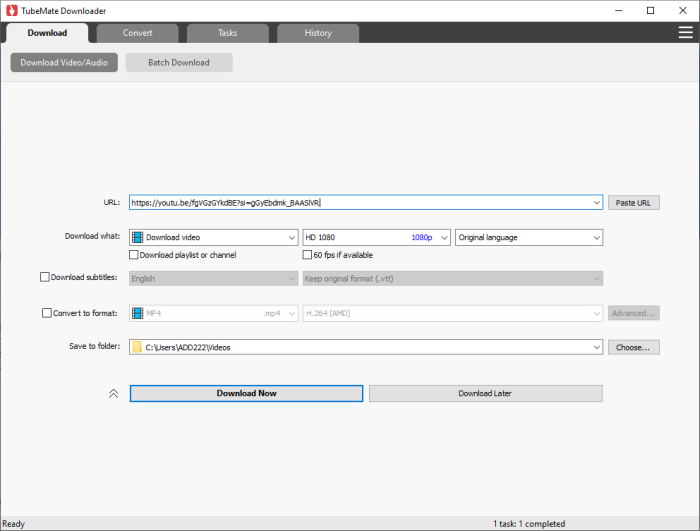
Task: Open the URL history dropdown arrow
Action: click(x=596, y=203)
